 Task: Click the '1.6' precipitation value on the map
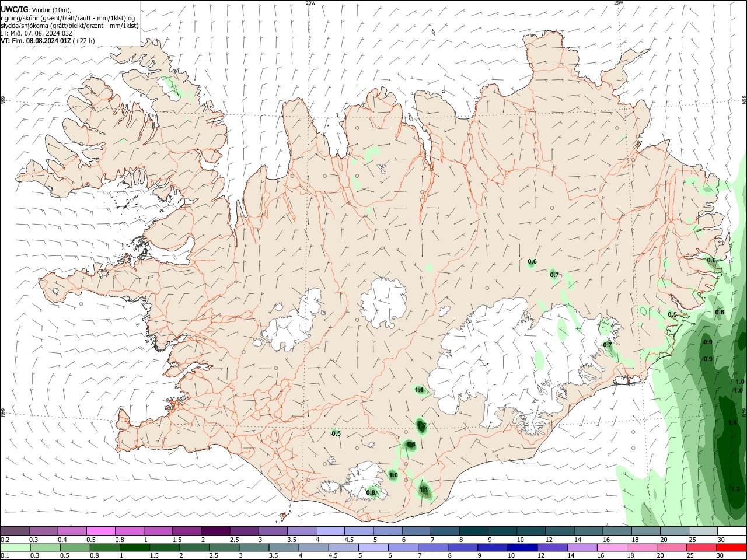[411, 444]
